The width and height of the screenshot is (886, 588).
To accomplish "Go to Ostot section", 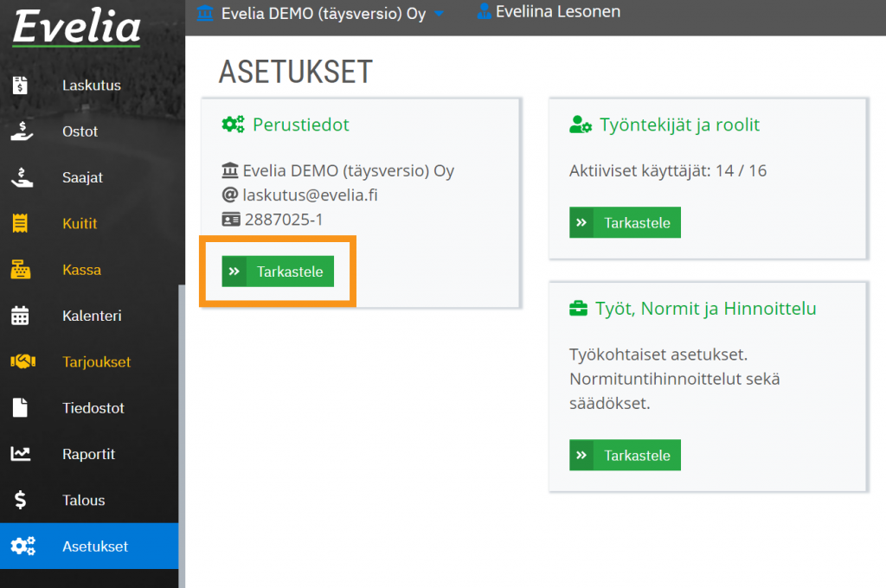I will pos(89,131).
